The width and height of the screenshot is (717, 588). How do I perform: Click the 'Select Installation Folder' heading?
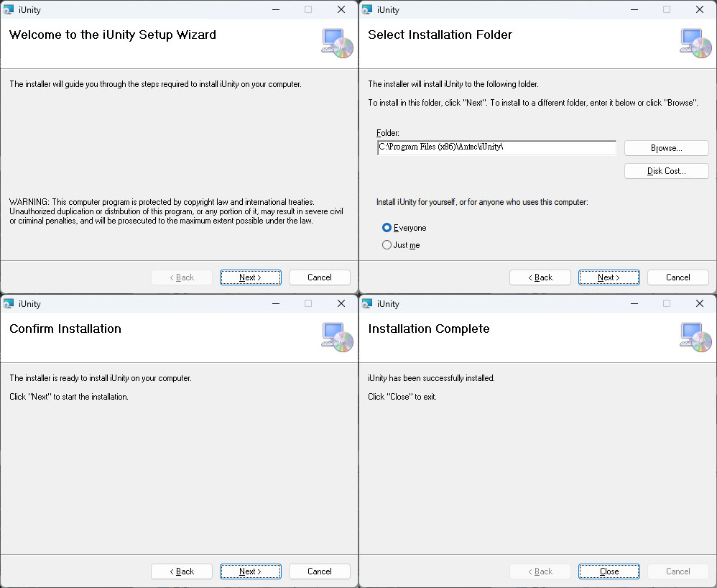[x=440, y=35]
